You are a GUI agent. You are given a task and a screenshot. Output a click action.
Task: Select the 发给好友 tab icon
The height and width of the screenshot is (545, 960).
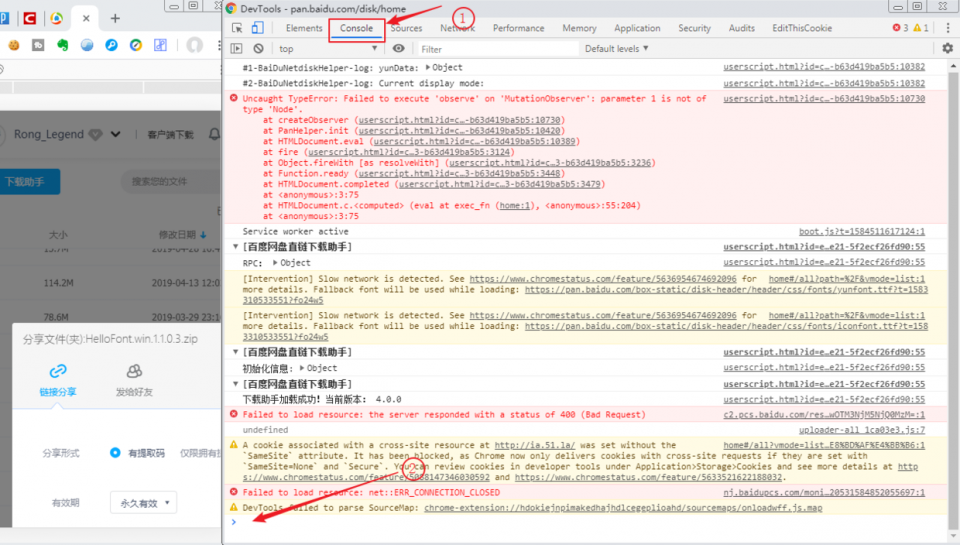click(x=134, y=371)
